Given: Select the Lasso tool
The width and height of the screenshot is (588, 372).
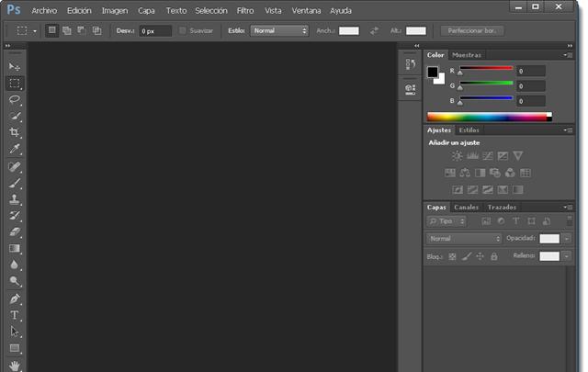Looking at the screenshot, I should (15, 99).
